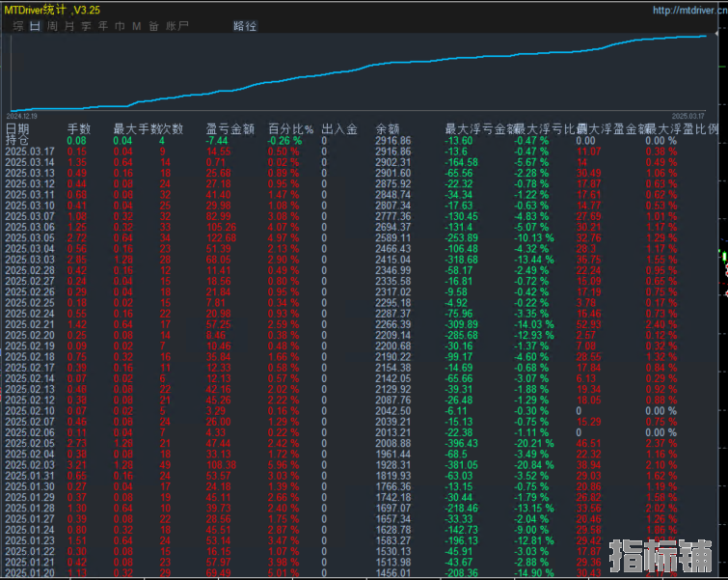Select the 2025.03.06 date row

30,227
